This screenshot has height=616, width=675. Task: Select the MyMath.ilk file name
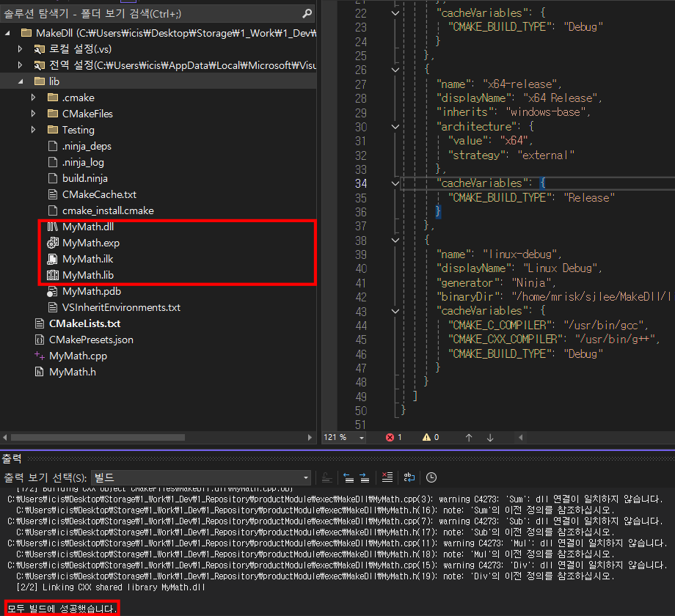(88, 259)
